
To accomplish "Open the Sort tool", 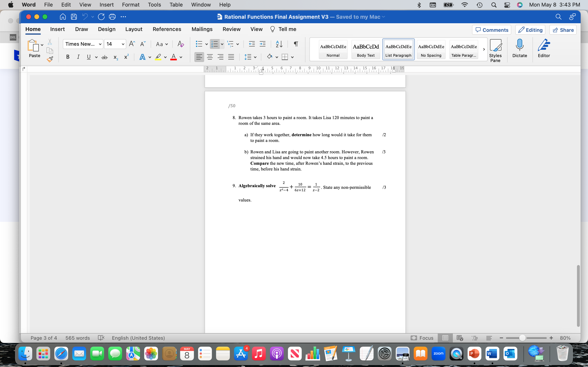I will pyautogui.click(x=279, y=44).
